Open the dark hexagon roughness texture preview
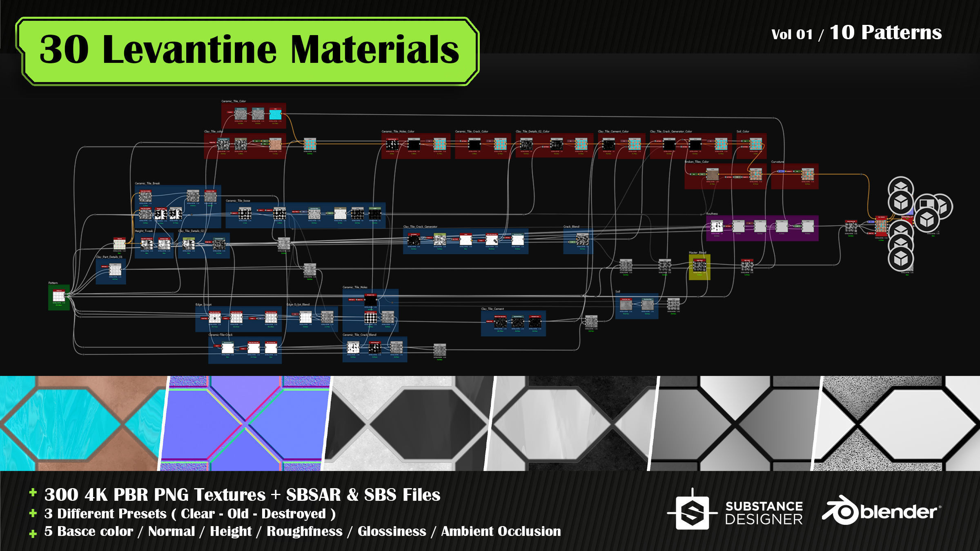Image resolution: width=980 pixels, height=551 pixels. [408, 423]
